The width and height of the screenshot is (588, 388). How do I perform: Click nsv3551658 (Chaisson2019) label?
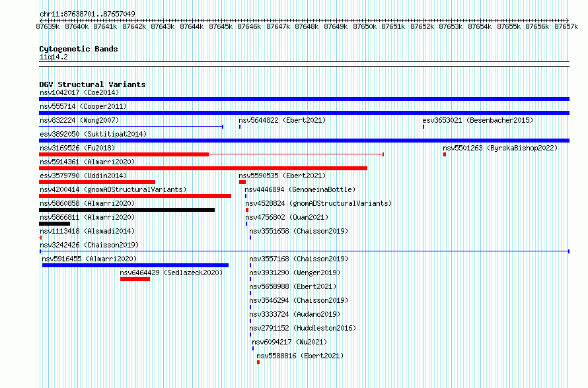299,231
